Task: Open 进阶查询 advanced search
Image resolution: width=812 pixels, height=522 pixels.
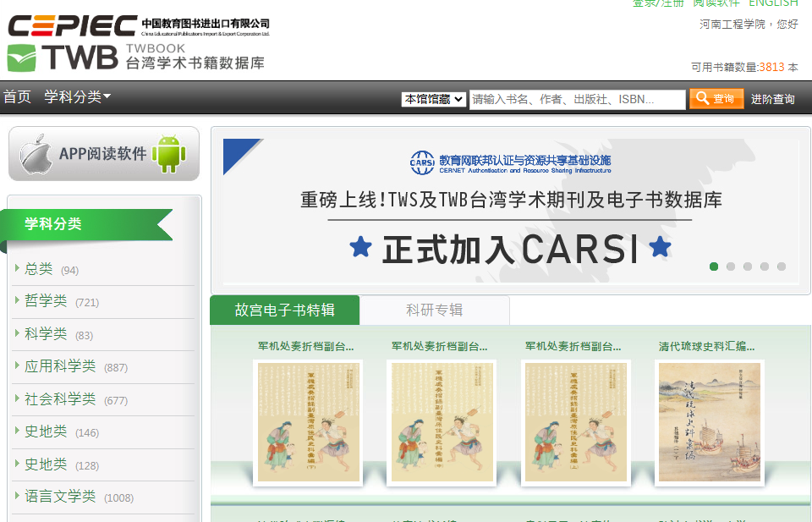Action: point(772,100)
